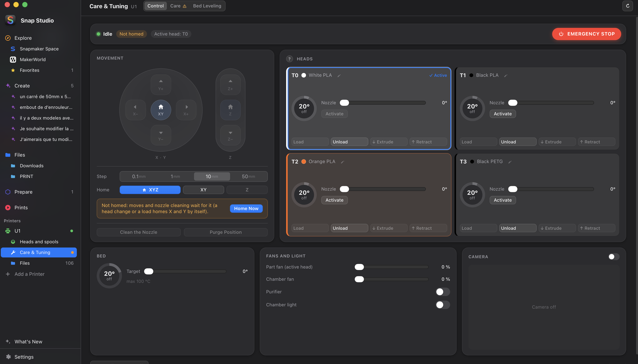Viewport: 638px width, 364px height.
Task: Edit the T2 Orange PLA filament pencil
Action: pyautogui.click(x=342, y=162)
